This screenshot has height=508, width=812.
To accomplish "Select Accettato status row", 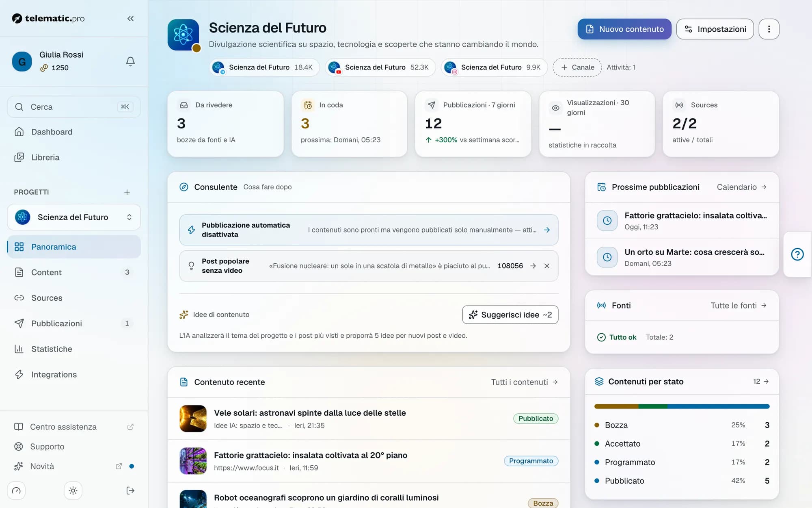I will [682, 444].
